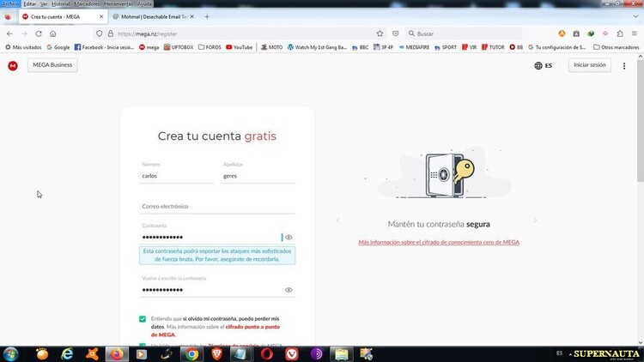Open Vivaldi from the taskbar
Viewport: 644px width, 362px height.
292,353
